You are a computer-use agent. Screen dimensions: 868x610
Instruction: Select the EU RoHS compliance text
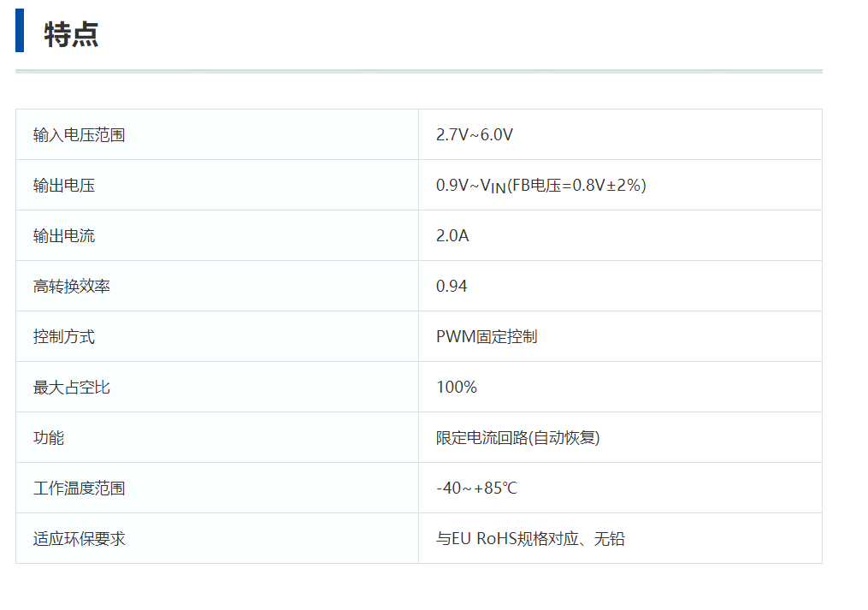[531, 538]
